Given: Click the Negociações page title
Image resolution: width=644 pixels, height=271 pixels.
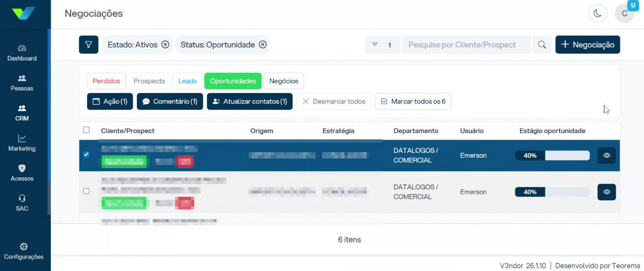Looking at the screenshot, I should pos(93,13).
